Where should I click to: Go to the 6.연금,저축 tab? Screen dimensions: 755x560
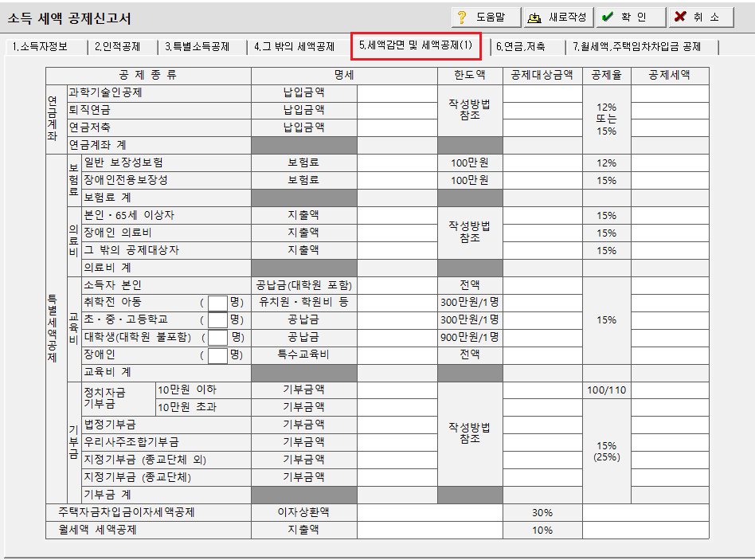tap(521, 47)
